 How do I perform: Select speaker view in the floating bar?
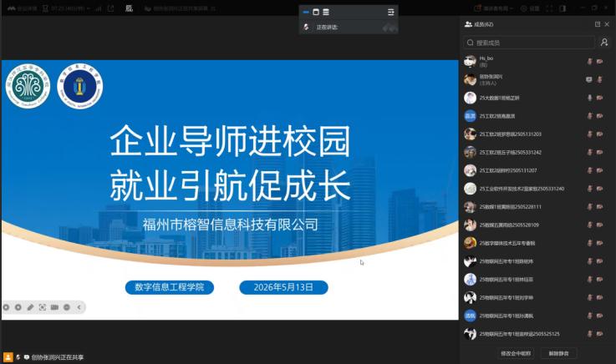316,13
